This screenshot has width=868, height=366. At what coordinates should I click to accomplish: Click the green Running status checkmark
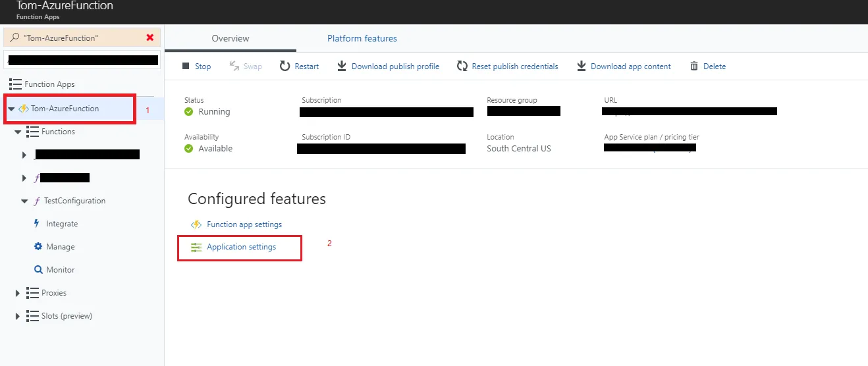[189, 112]
